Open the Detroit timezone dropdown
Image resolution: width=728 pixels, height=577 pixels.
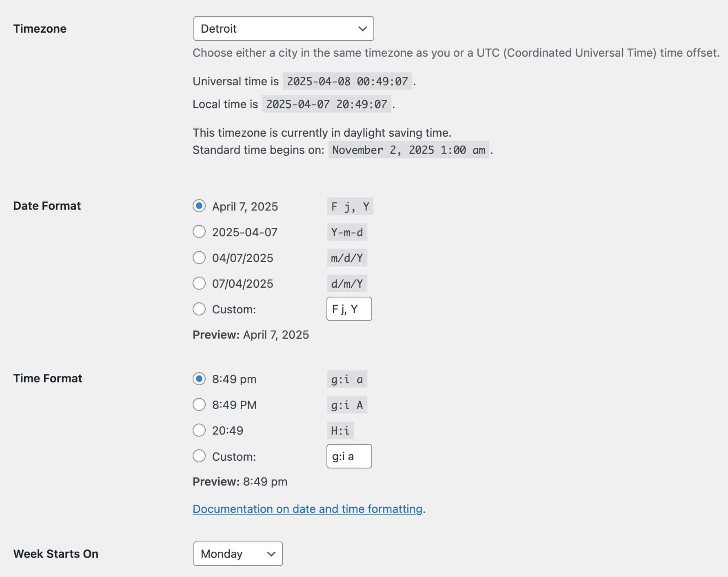pyautogui.click(x=284, y=29)
